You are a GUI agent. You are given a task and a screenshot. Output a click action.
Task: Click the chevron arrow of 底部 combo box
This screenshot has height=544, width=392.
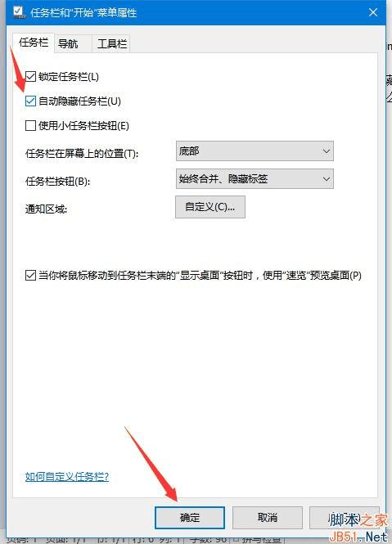click(x=326, y=151)
